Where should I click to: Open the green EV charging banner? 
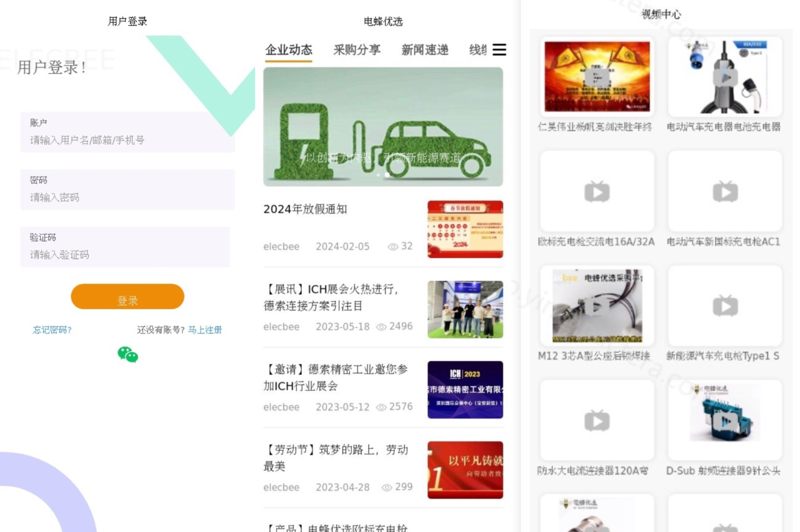(x=383, y=127)
